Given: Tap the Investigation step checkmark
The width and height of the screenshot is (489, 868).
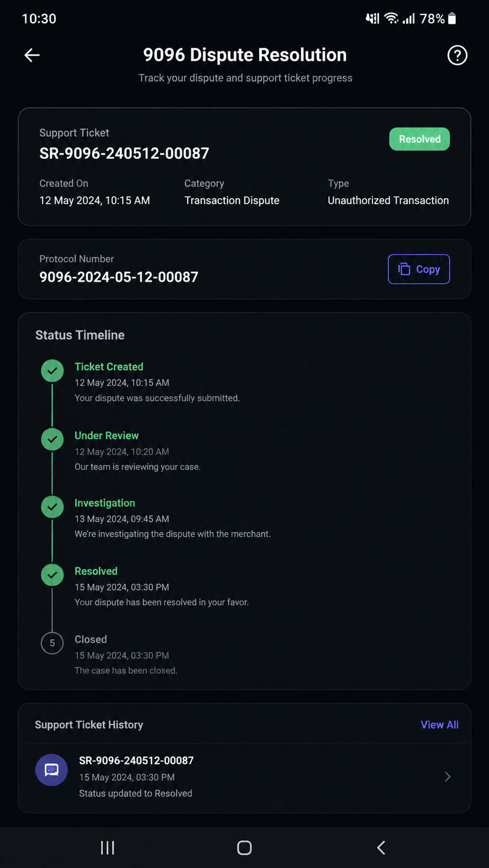Looking at the screenshot, I should 52,507.
